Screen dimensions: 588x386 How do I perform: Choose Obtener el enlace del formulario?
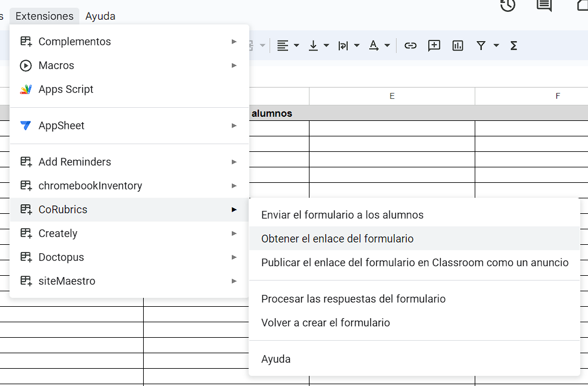click(x=414, y=239)
